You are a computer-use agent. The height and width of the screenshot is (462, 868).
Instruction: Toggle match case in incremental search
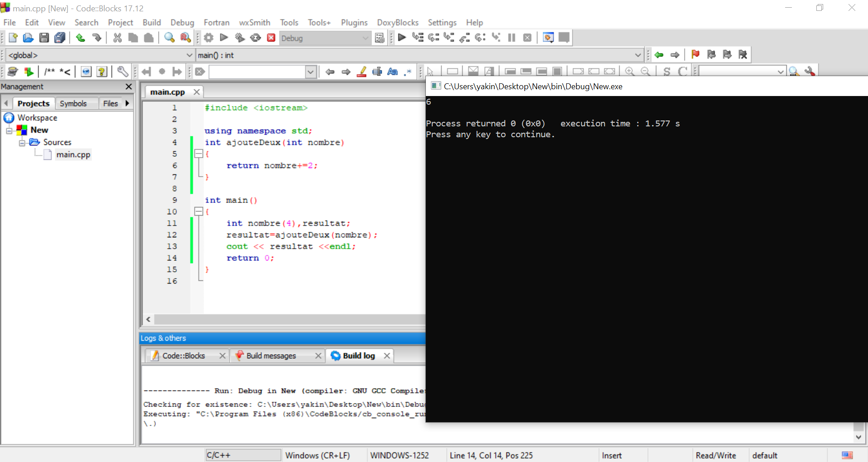pos(392,72)
